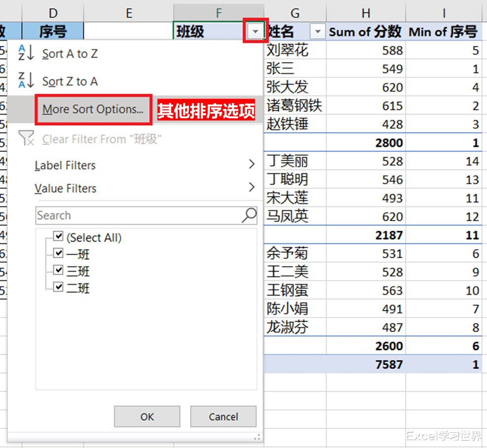487x448 pixels.
Task: Confirm the filter with OK
Action: pyautogui.click(x=146, y=416)
